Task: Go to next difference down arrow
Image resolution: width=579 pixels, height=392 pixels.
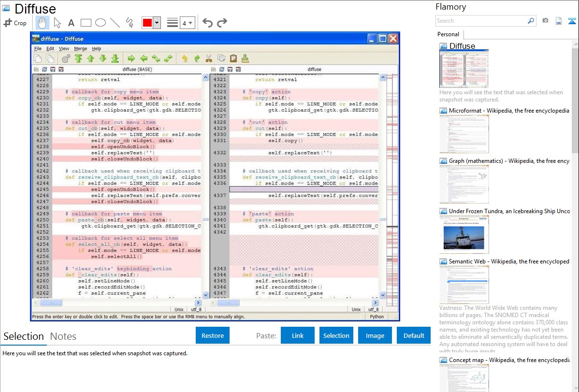Action: click(103, 58)
